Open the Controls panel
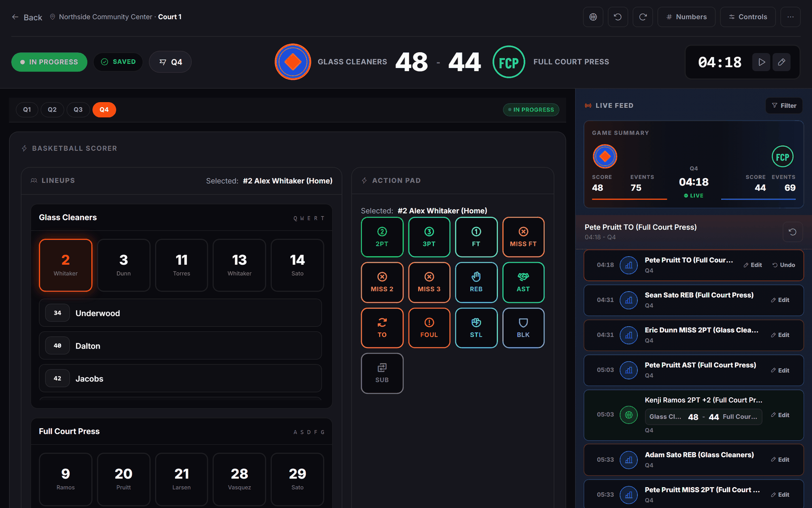Screen dimensions: 812x508 click(748, 17)
